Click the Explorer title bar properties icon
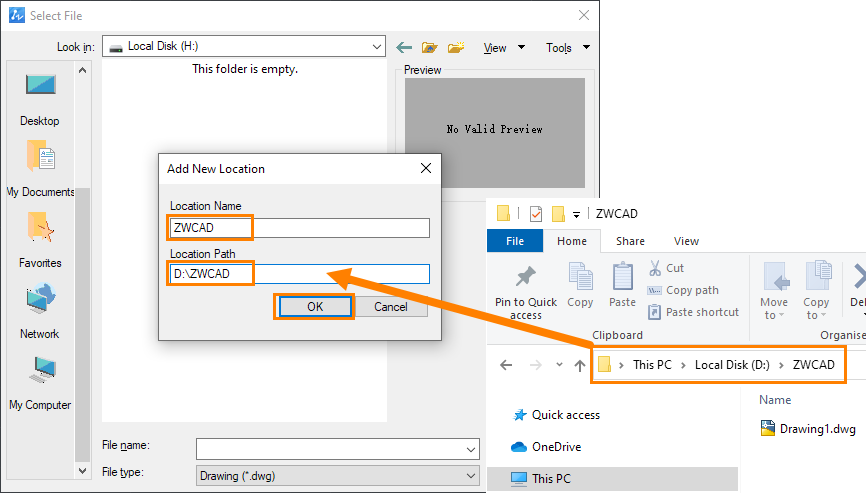Image resolution: width=866 pixels, height=493 pixels. pos(536,214)
